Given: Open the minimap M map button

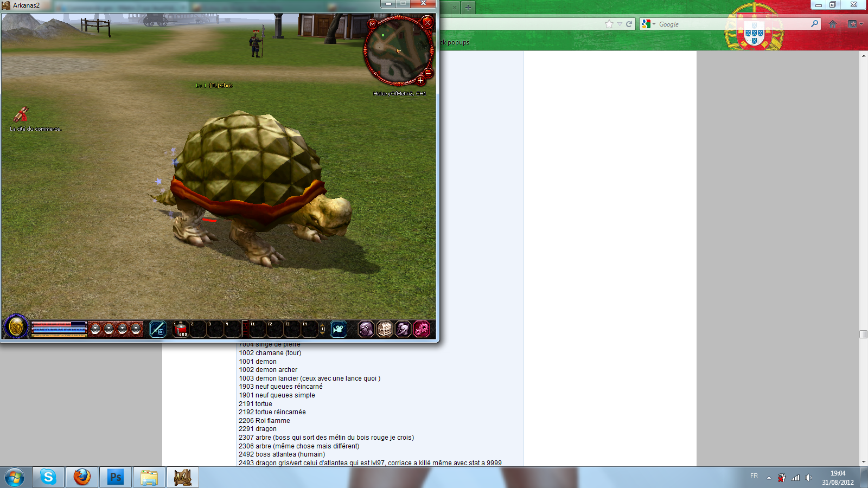Looking at the screenshot, I should click(x=372, y=24).
